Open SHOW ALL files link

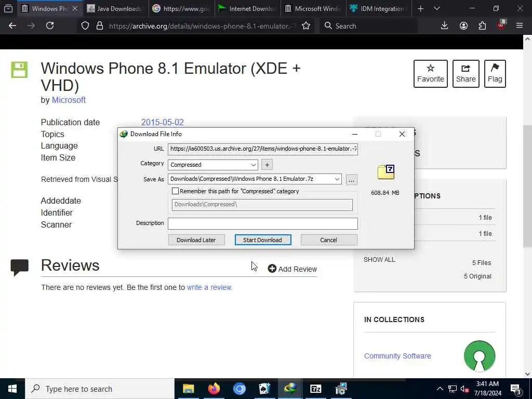click(x=379, y=260)
